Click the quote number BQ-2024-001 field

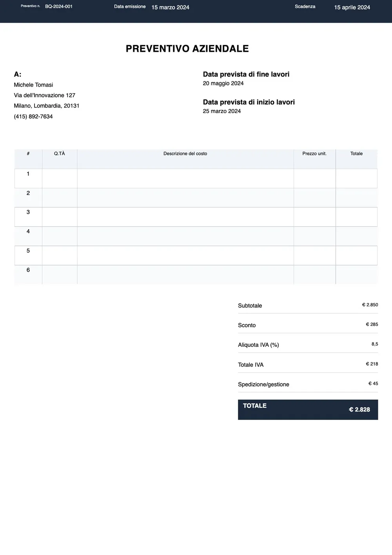[59, 7]
